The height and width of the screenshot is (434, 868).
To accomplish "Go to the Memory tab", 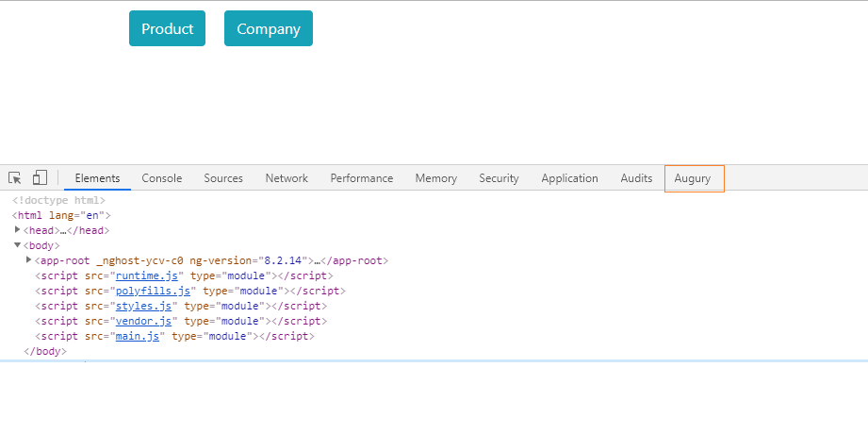I will [x=435, y=178].
